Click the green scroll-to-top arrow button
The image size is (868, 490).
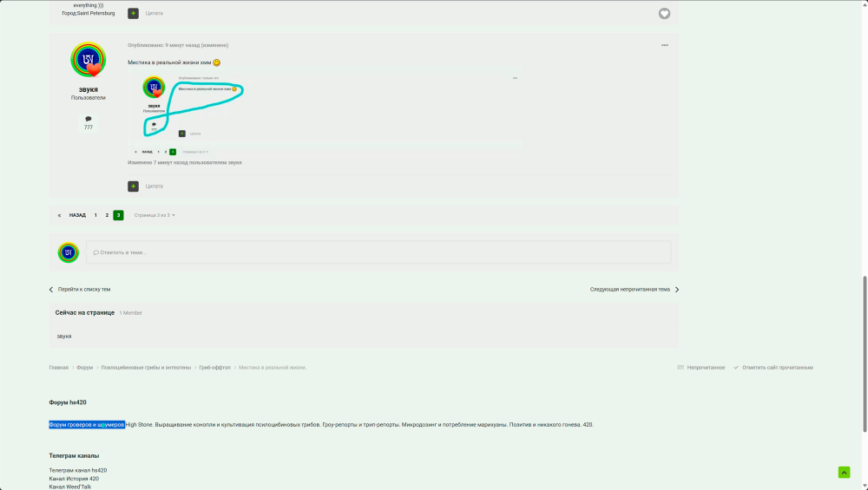[x=844, y=473]
